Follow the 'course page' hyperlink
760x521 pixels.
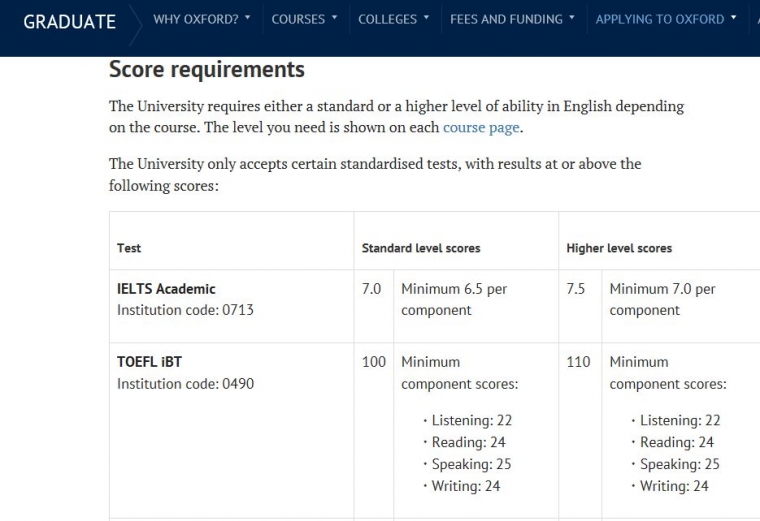(x=481, y=128)
